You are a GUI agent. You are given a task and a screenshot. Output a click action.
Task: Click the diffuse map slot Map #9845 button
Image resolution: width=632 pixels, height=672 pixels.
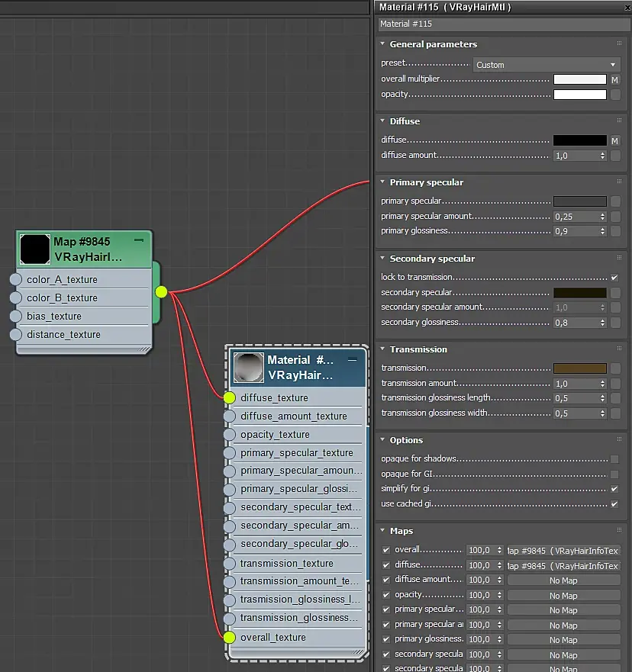(564, 566)
